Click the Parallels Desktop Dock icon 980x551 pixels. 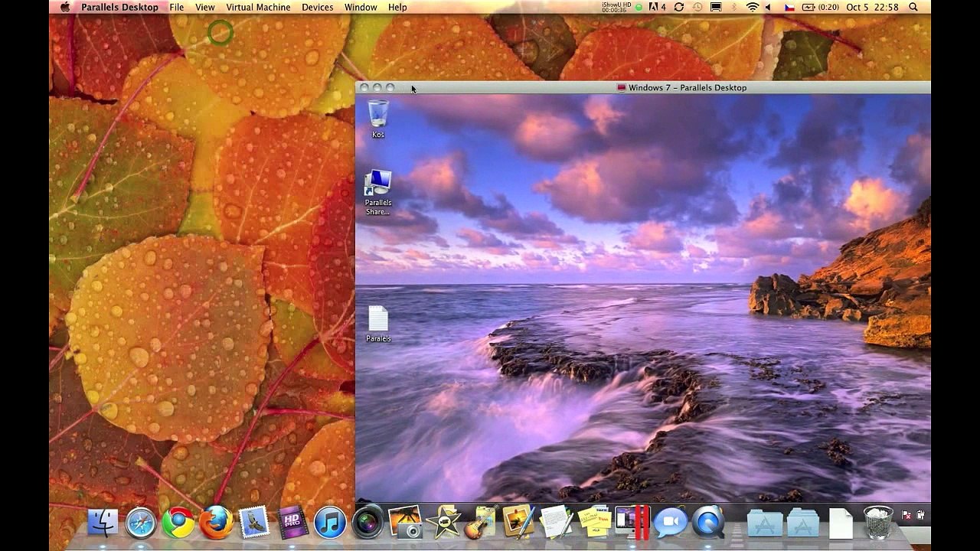pos(632,523)
